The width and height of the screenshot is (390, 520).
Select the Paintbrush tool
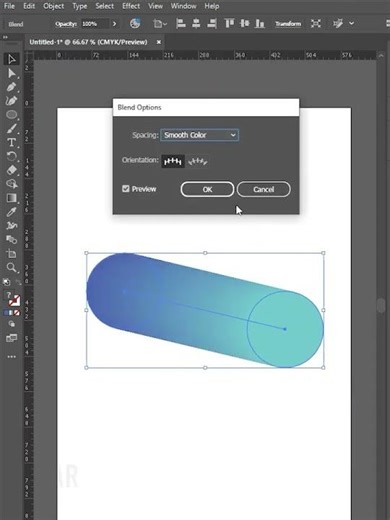11,129
